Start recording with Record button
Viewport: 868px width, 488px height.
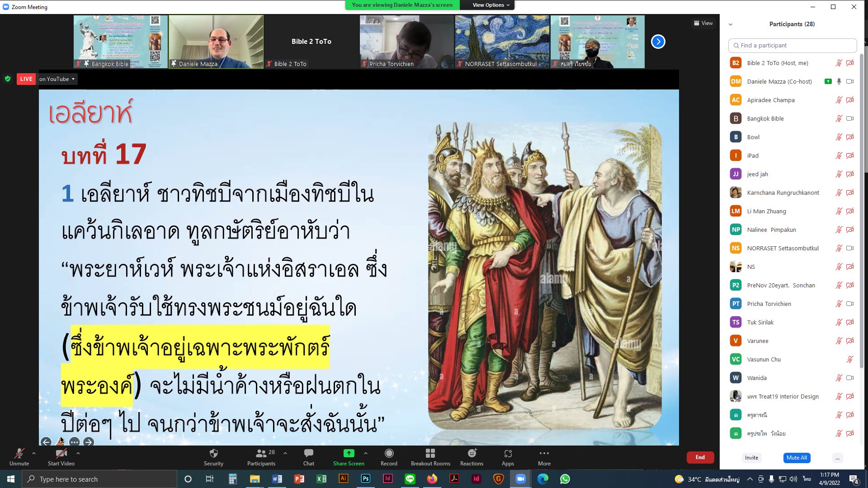click(x=389, y=457)
